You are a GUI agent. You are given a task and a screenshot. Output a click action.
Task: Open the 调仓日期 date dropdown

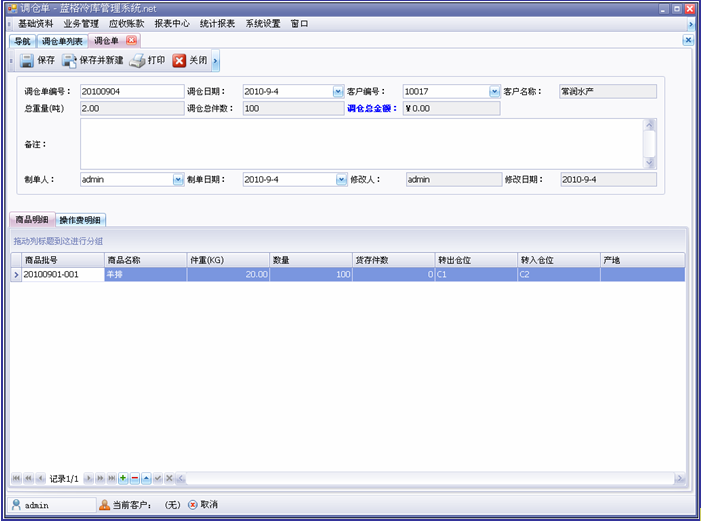(338, 92)
